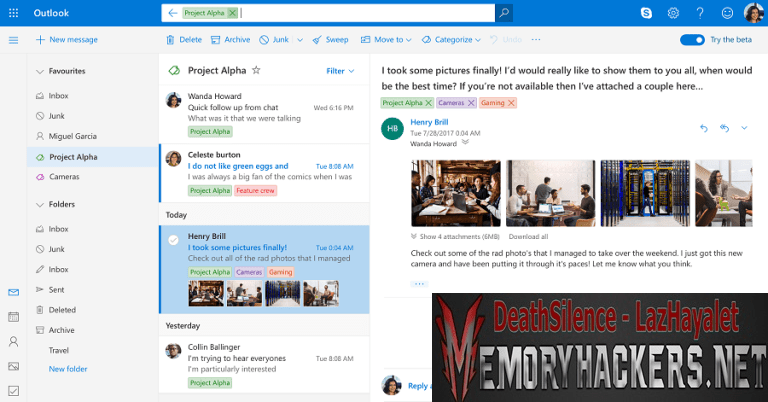Delete the selected email
The height and width of the screenshot is (402, 768).
[x=184, y=40]
